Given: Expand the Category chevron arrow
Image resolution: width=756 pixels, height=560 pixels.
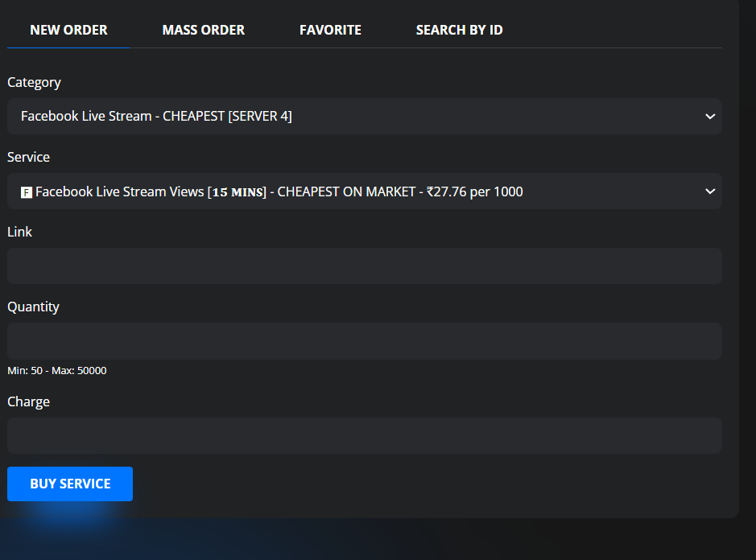Looking at the screenshot, I should (x=710, y=116).
